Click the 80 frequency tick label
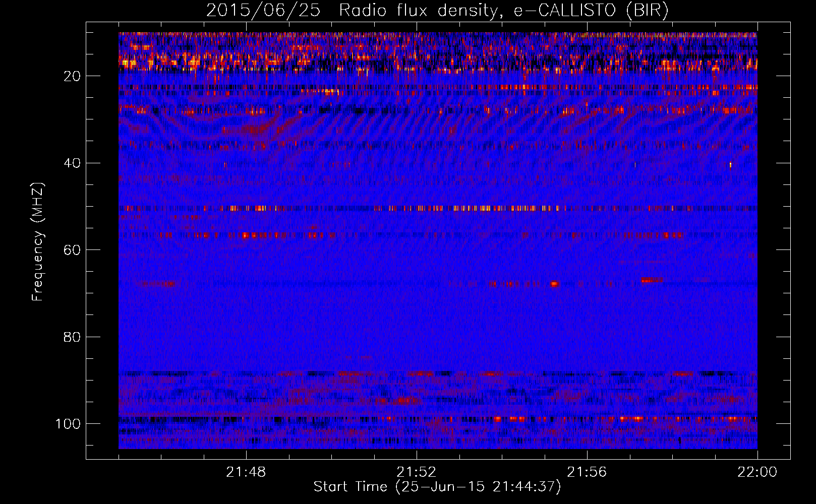 (x=73, y=337)
